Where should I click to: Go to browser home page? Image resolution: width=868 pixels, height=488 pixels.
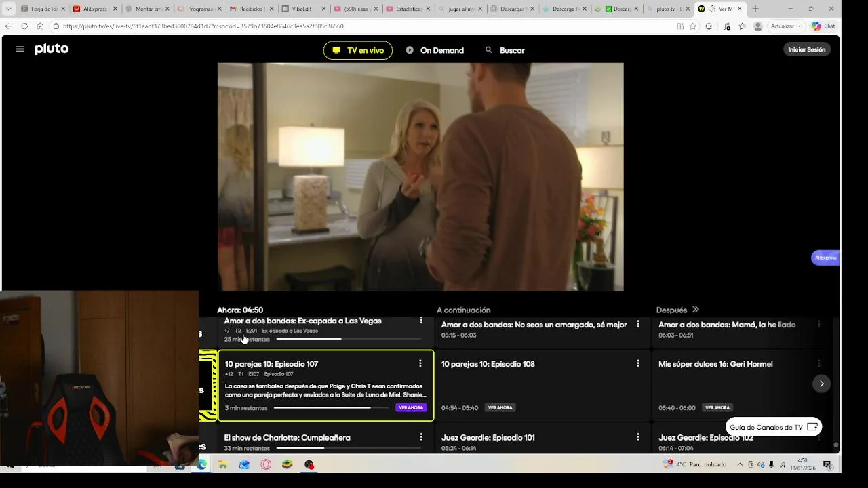(x=40, y=26)
